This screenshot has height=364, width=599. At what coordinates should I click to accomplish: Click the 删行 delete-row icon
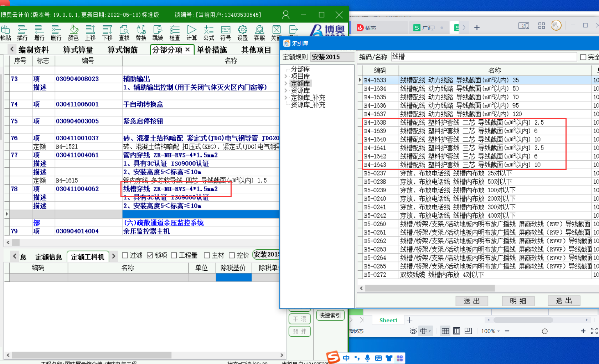(56, 33)
